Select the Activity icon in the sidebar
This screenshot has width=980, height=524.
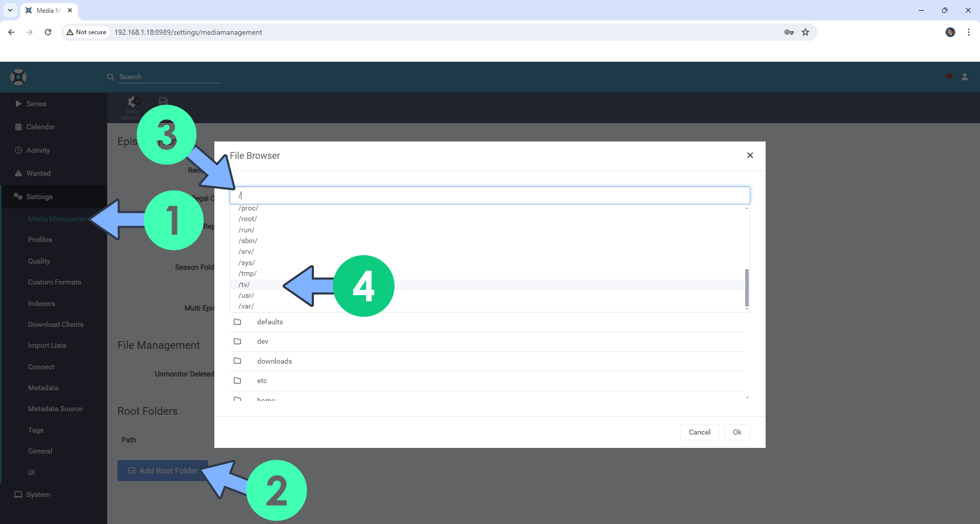[18, 150]
